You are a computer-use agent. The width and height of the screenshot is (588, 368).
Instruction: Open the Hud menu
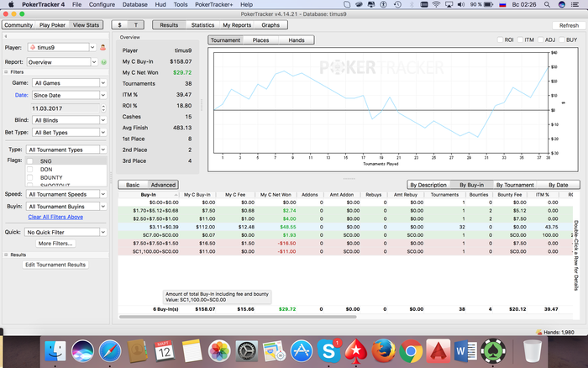click(x=160, y=4)
